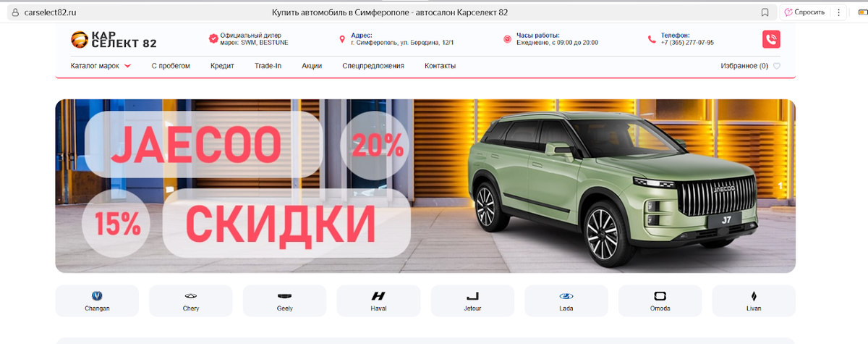Open the Спецпредложения link
The width and height of the screenshot is (868, 344).
coord(373,66)
